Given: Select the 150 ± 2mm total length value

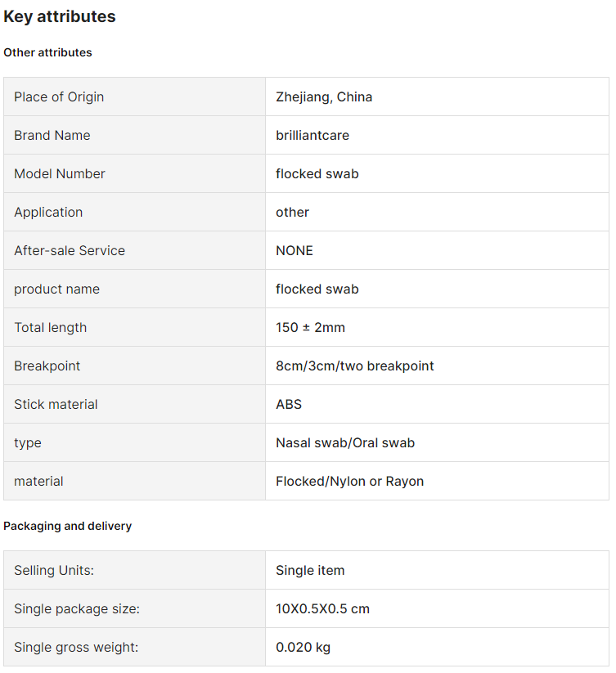Looking at the screenshot, I should point(310,327).
